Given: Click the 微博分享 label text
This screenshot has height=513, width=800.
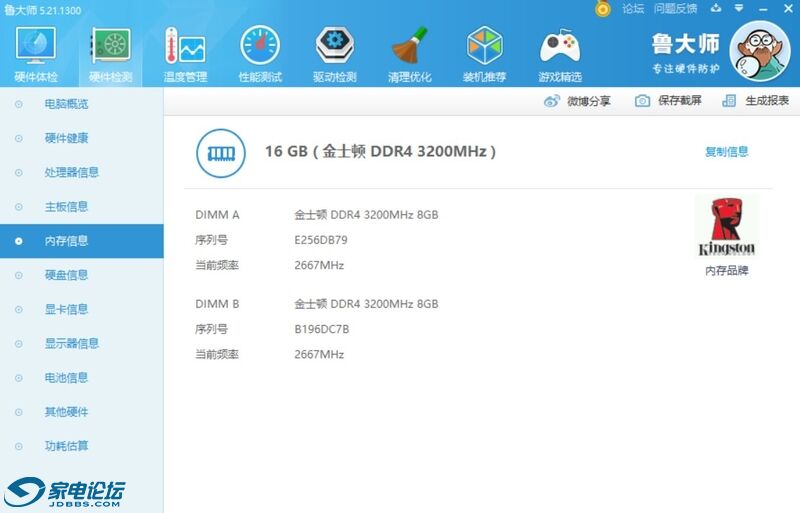Looking at the screenshot, I should tap(589, 101).
